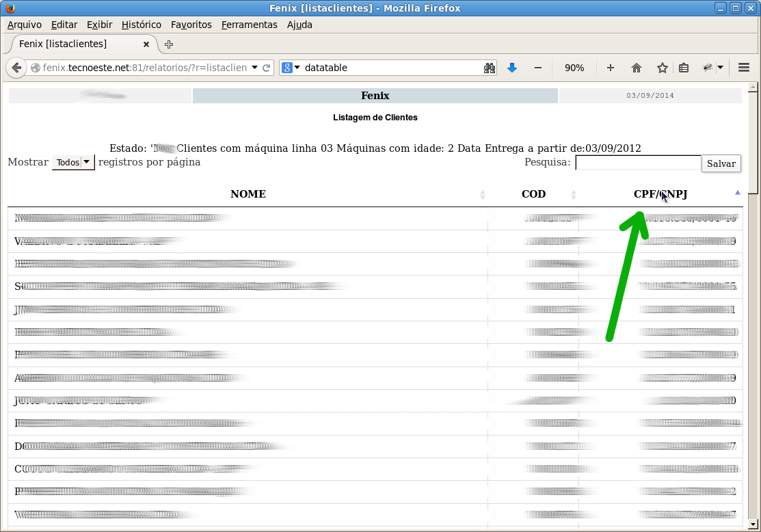The width and height of the screenshot is (761, 532).
Task: Click the Salvar button
Action: point(721,163)
